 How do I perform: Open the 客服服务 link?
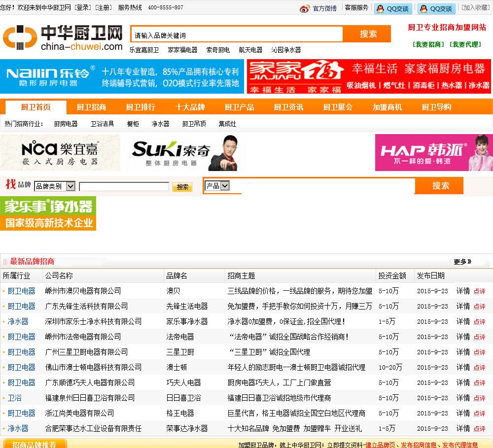coord(356,7)
